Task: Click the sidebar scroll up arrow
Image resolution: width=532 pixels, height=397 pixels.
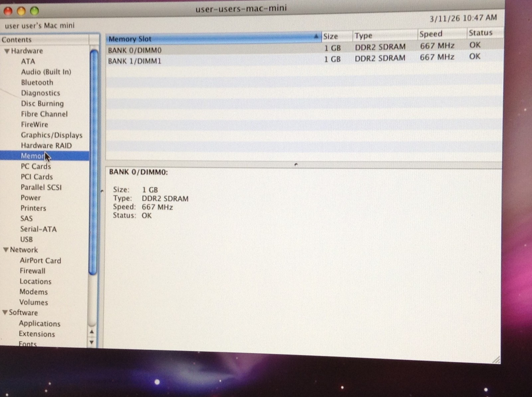Action: click(x=92, y=332)
